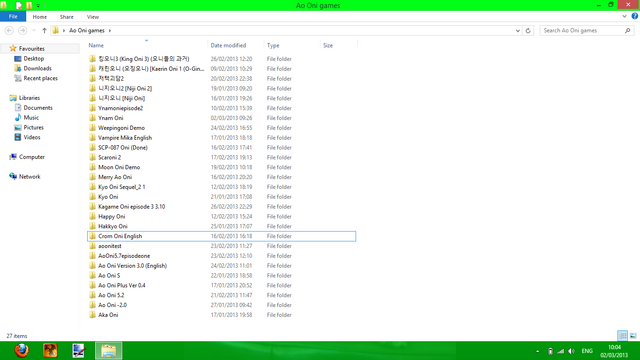The image size is (640, 360).
Task: Switch to the View ribbon tab
Action: (x=93, y=17)
